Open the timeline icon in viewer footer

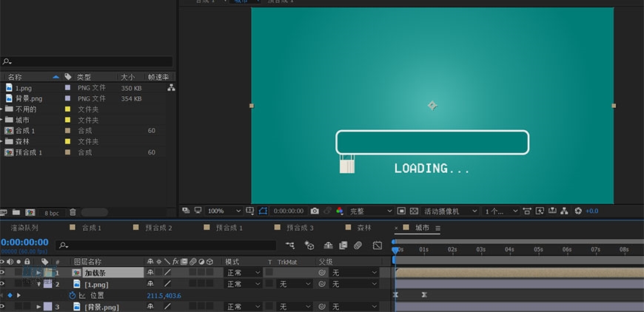point(552,211)
